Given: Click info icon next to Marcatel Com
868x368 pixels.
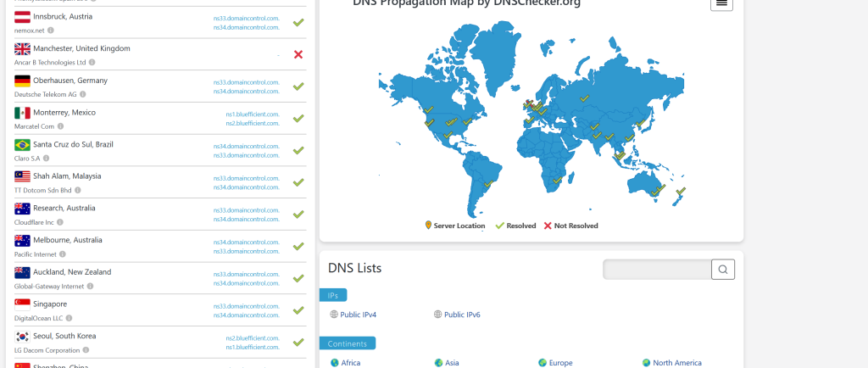Looking at the screenshot, I should tap(60, 126).
